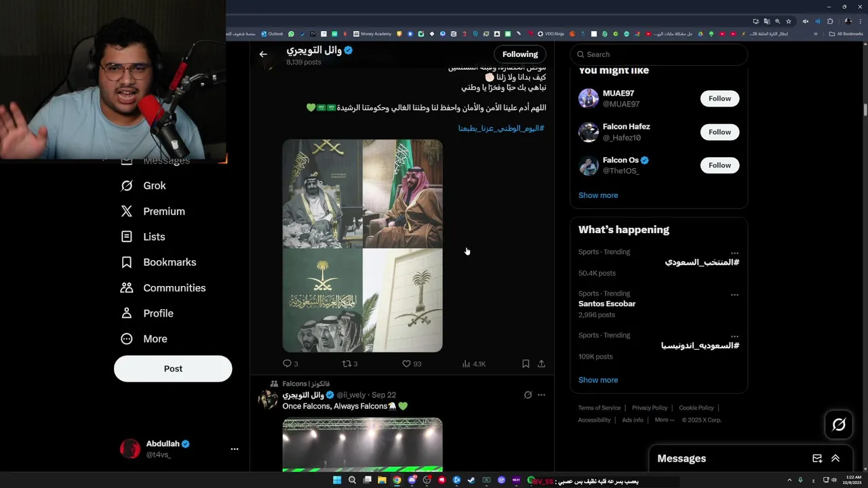Share the national day post

541,364
